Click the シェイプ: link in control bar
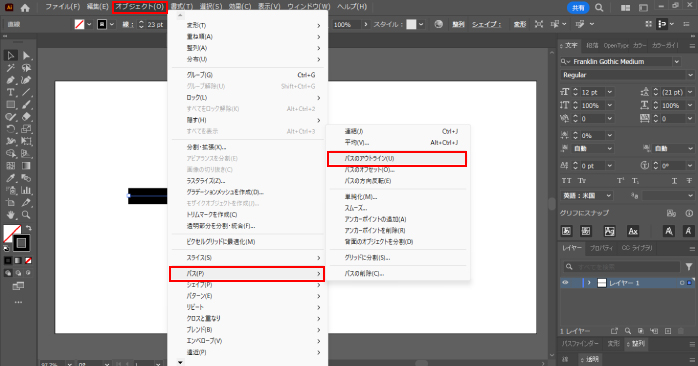The image size is (698, 366). click(x=487, y=24)
